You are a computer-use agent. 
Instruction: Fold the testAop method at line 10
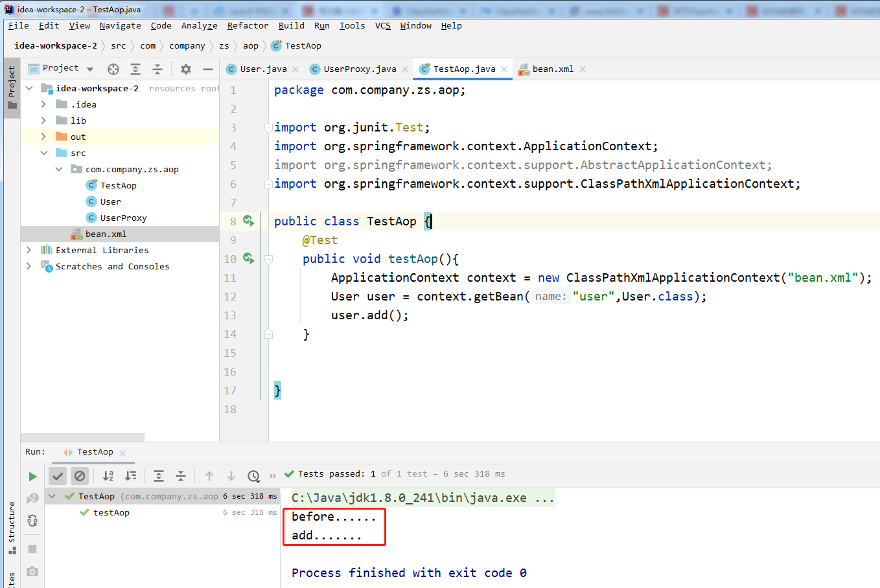tap(268, 259)
